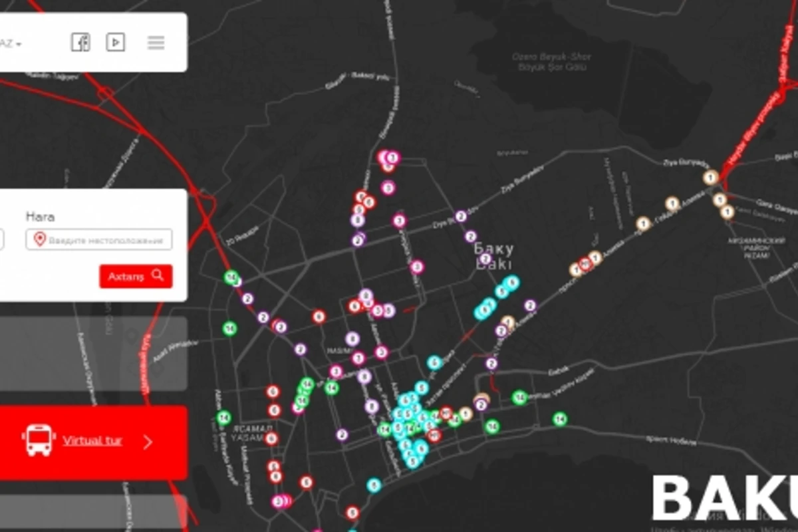Open the hamburger menu
Image resolution: width=798 pixels, height=532 pixels.
click(x=156, y=43)
